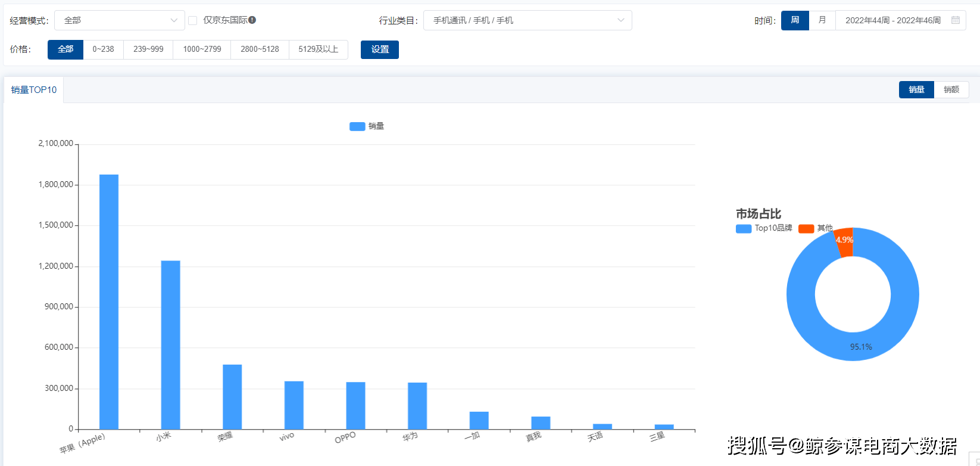Screen dimensions: 980x466
Task: Click the info icon beside 仅京东国际
Action: (x=252, y=20)
